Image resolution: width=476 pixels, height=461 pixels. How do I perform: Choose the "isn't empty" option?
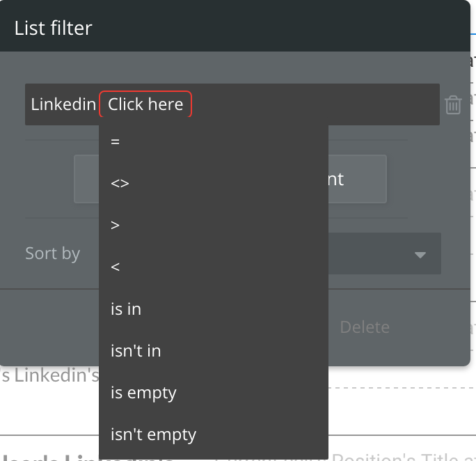[x=153, y=434]
